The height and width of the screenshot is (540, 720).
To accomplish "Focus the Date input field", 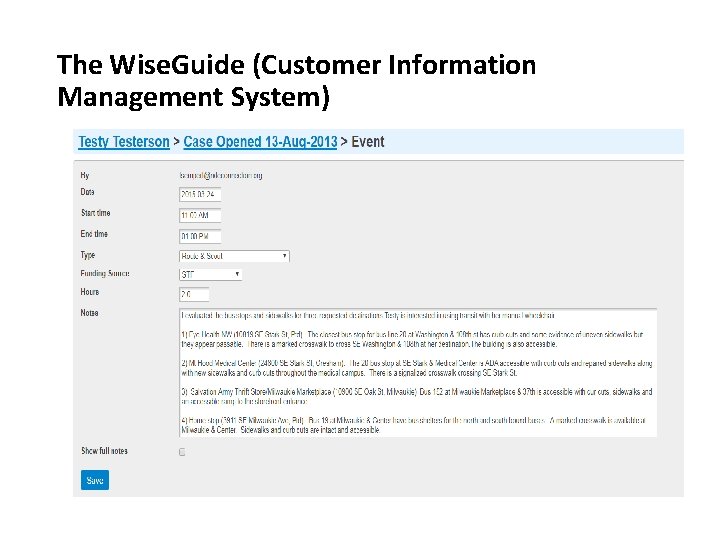I will point(200,194).
